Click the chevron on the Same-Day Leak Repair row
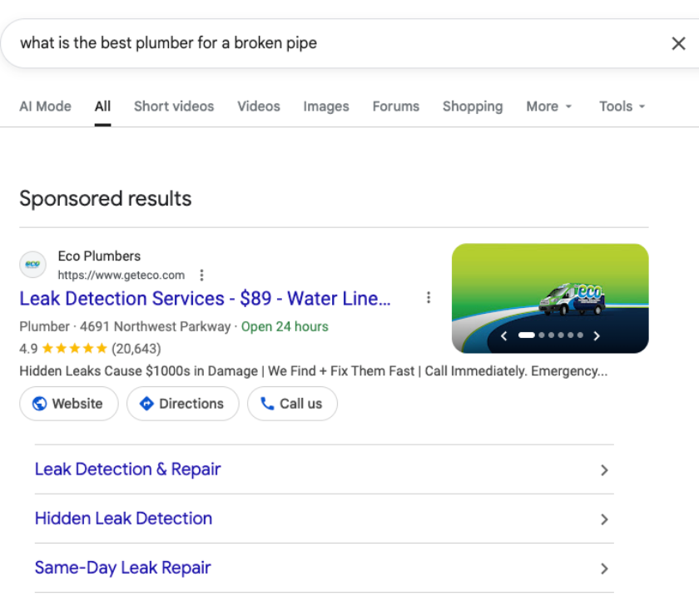 tap(604, 569)
